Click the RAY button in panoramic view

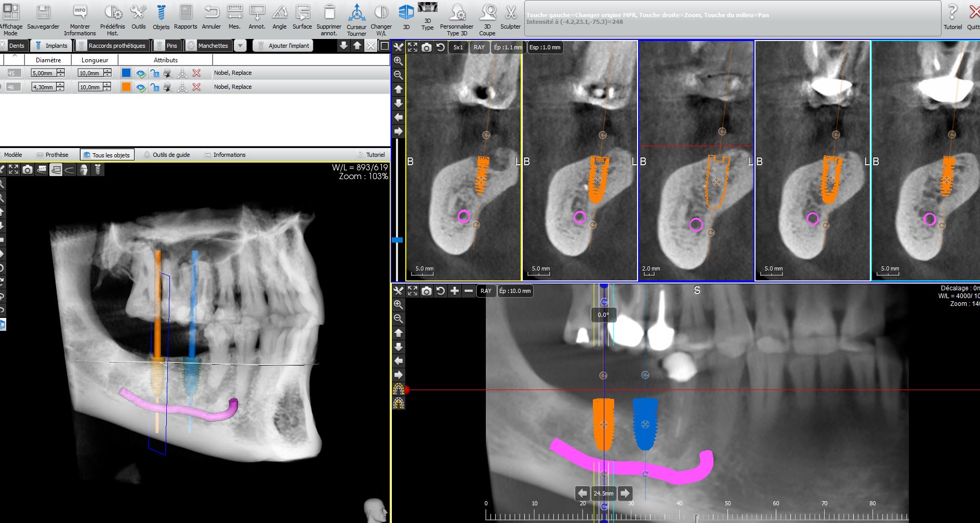click(486, 291)
